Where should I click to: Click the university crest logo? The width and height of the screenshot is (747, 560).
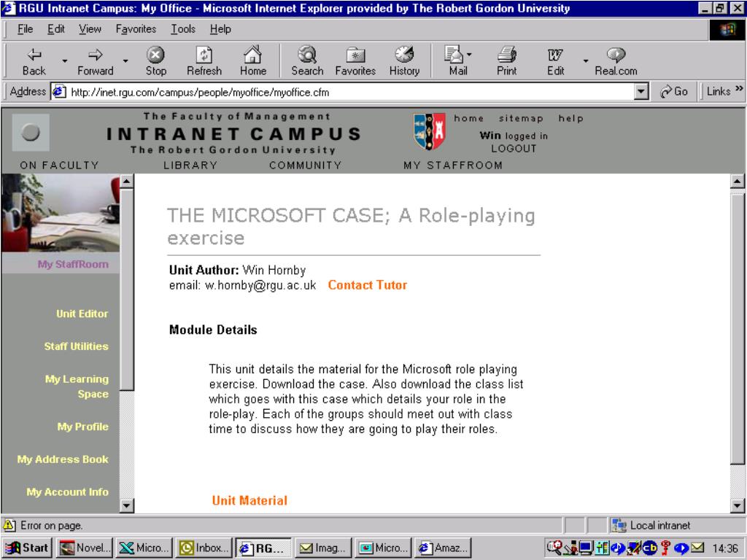430,131
